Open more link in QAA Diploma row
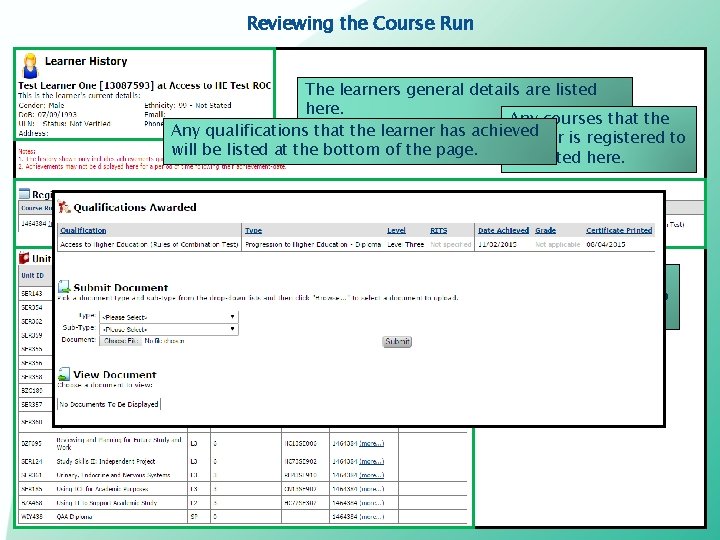 [371, 517]
